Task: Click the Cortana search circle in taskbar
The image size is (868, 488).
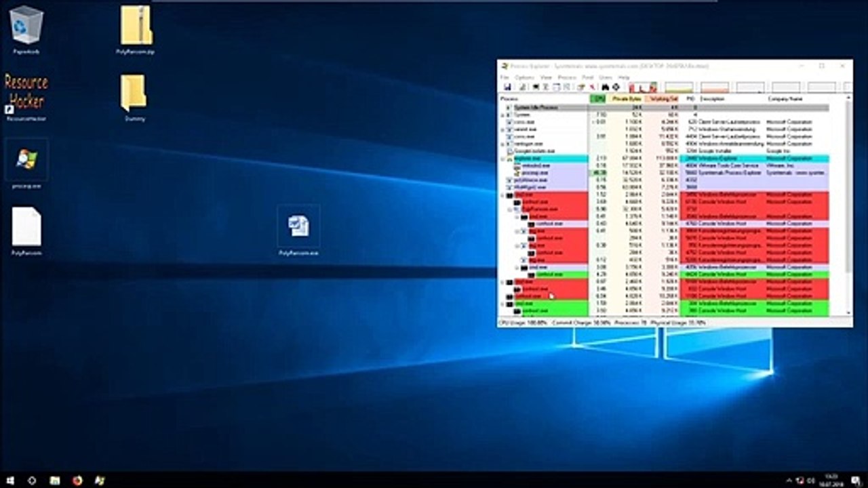Action: 32,480
